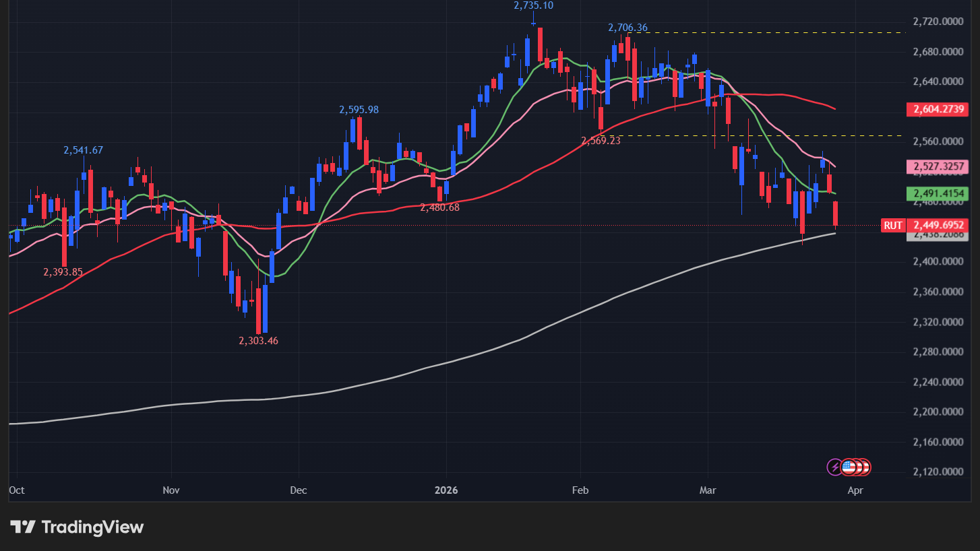The image size is (980, 551).
Task: Click the 2026 label on time axis
Action: (446, 490)
